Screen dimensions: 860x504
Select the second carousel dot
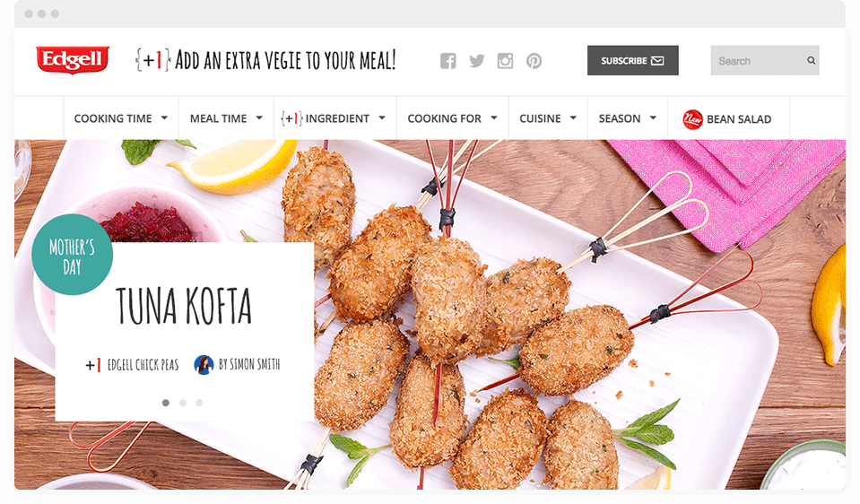[x=183, y=403]
